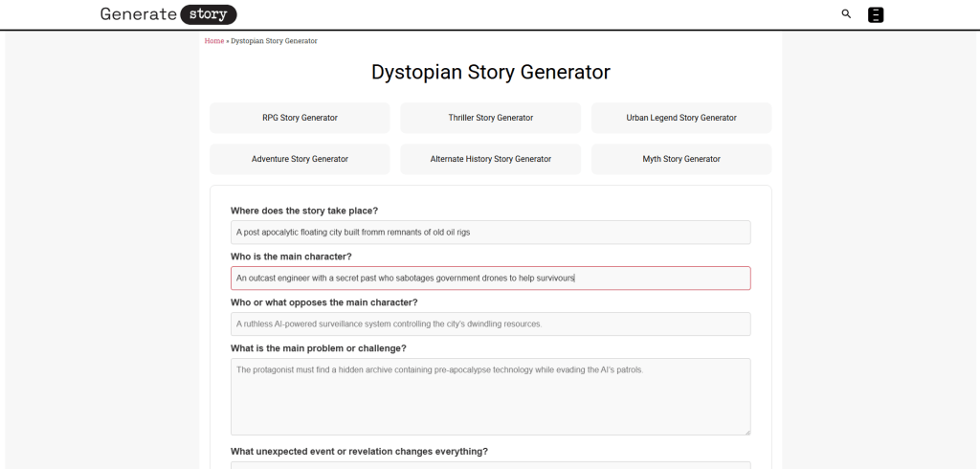Open the RPG Story Generator

pyautogui.click(x=300, y=118)
